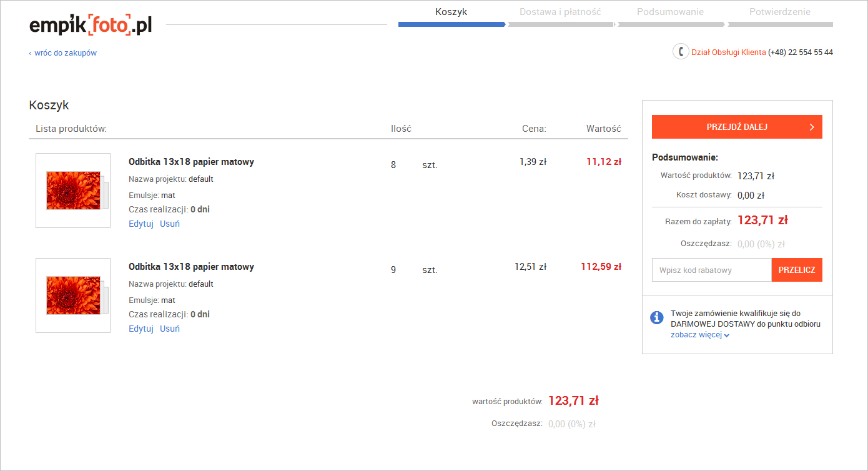The height and width of the screenshot is (471, 868).
Task: Open second product's flower thumbnail
Action: [73, 295]
